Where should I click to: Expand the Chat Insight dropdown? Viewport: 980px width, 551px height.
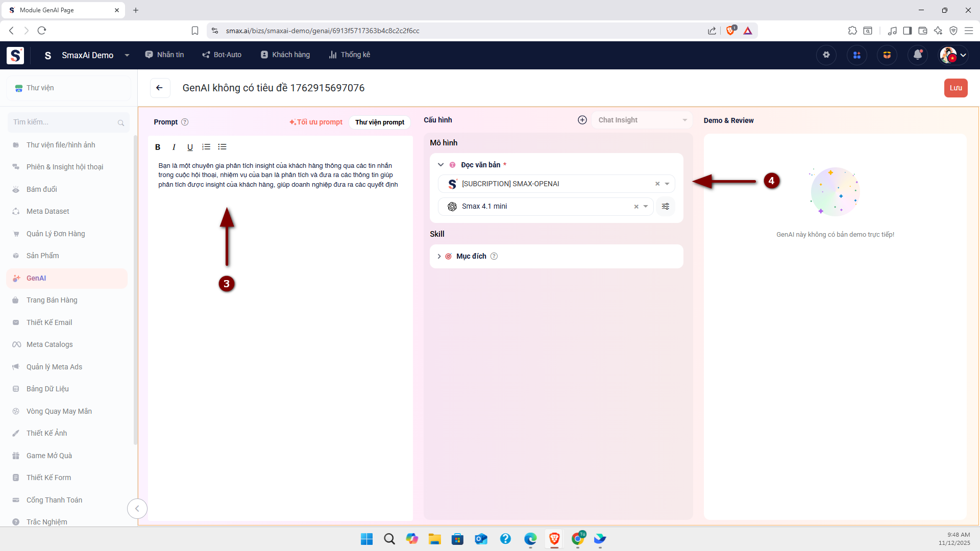[x=684, y=120]
